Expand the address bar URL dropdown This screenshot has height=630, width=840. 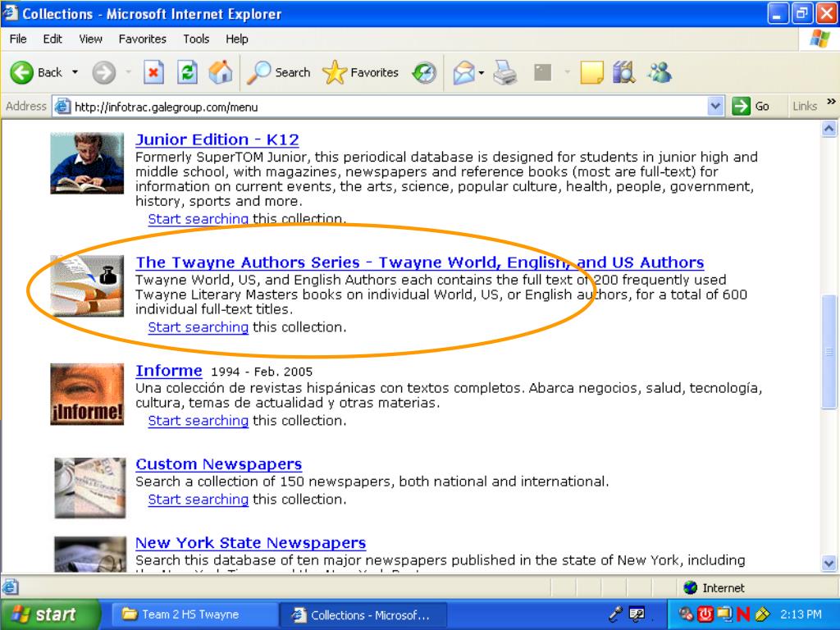click(x=715, y=106)
